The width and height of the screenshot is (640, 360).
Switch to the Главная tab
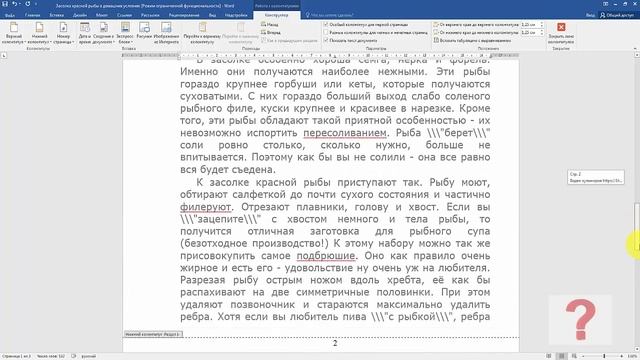click(32, 15)
